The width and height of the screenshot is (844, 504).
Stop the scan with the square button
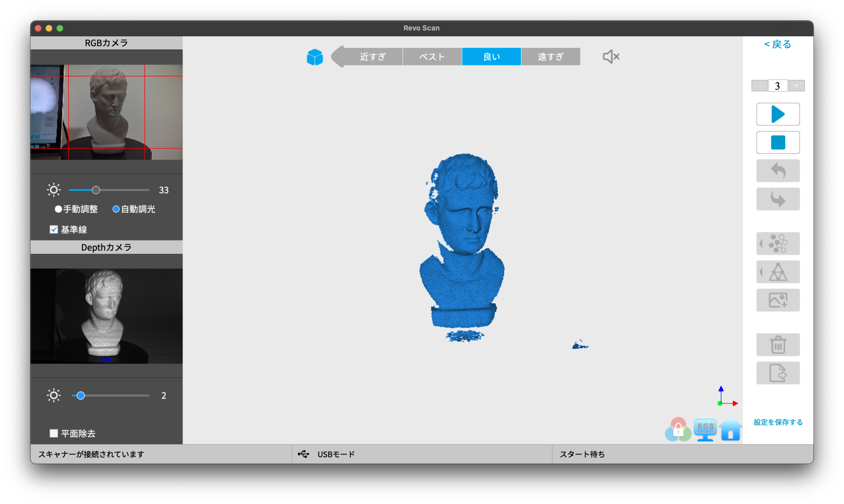click(778, 143)
